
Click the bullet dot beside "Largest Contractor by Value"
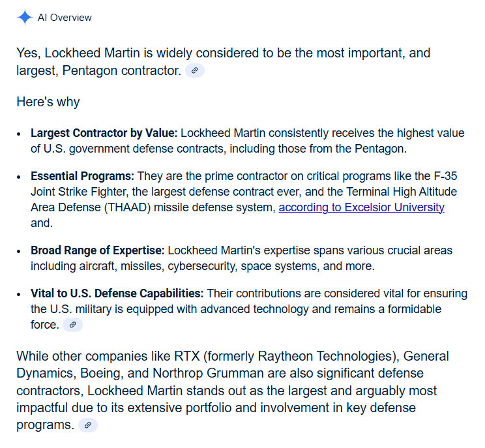click(20, 134)
